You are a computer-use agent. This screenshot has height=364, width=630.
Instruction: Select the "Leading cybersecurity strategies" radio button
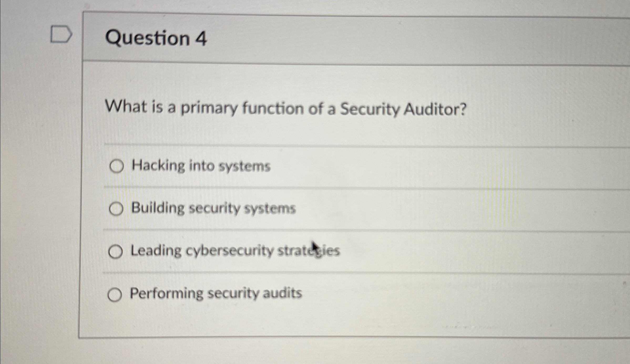(116, 252)
